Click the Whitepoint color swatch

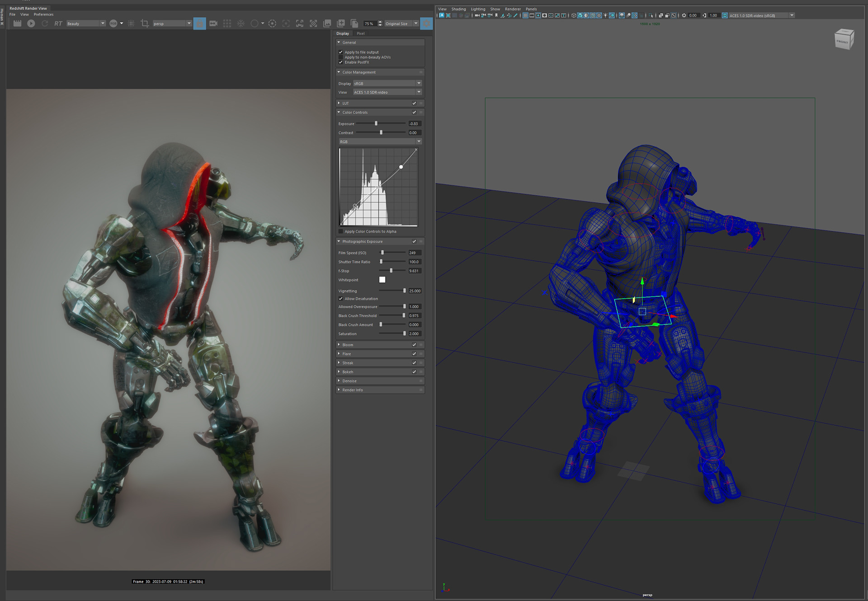pyautogui.click(x=382, y=280)
